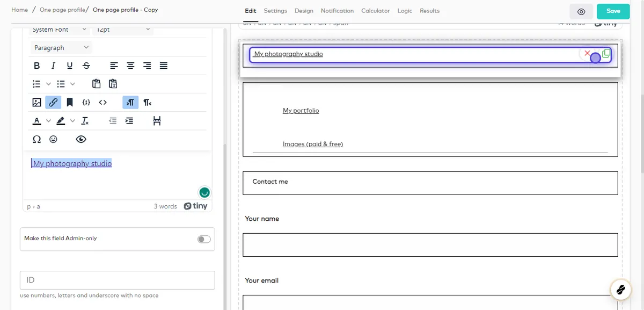Insert a numbered list
644x310 pixels.
(x=36, y=84)
